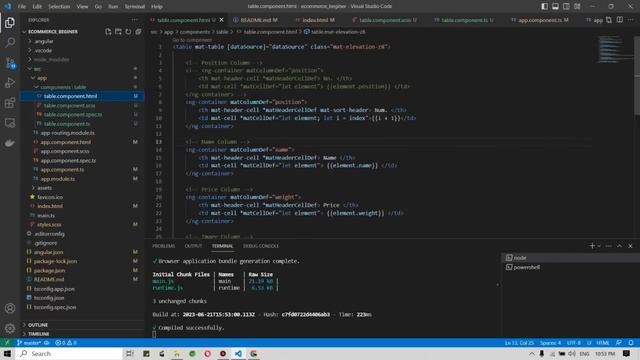Collapse all folders in Explorer

point(138,31)
